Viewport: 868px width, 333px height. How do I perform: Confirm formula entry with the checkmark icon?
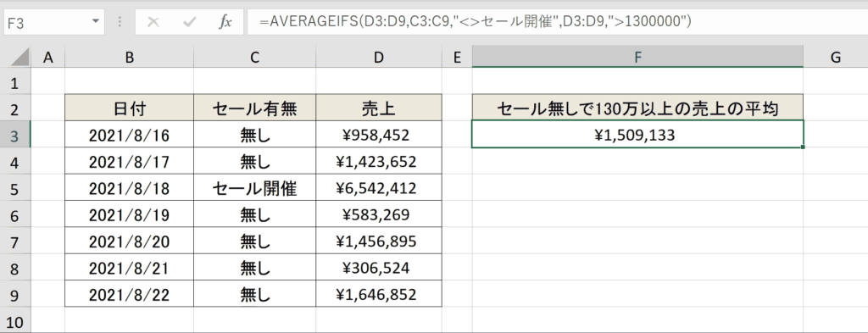[x=189, y=22]
